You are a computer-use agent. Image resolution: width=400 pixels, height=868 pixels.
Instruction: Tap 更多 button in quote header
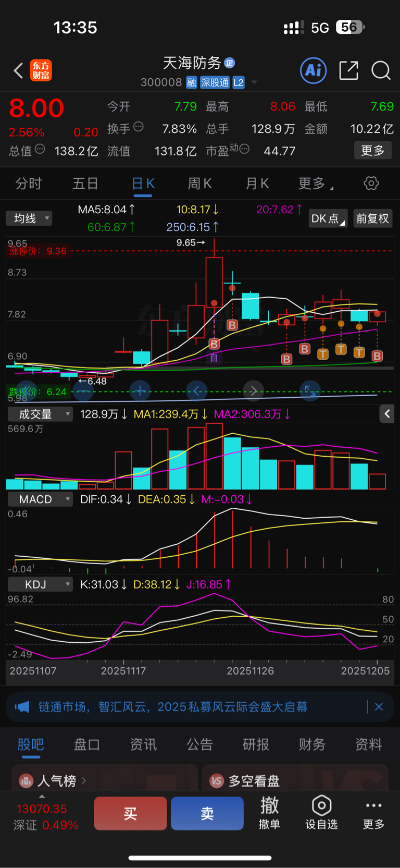(373, 151)
